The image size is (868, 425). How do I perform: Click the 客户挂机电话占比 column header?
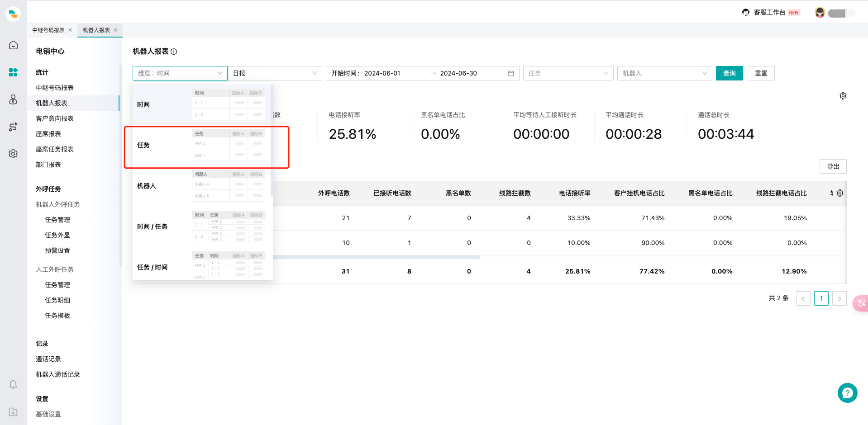pos(639,193)
